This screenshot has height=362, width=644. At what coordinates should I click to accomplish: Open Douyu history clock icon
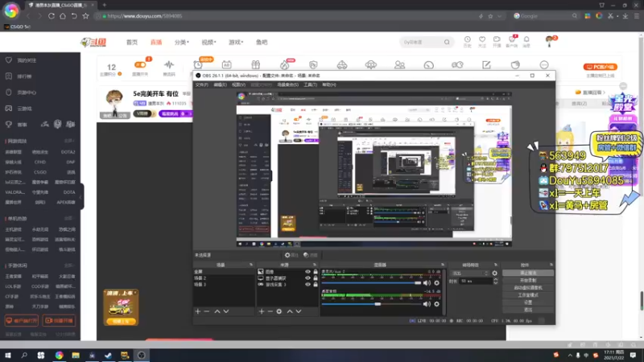[x=468, y=39]
